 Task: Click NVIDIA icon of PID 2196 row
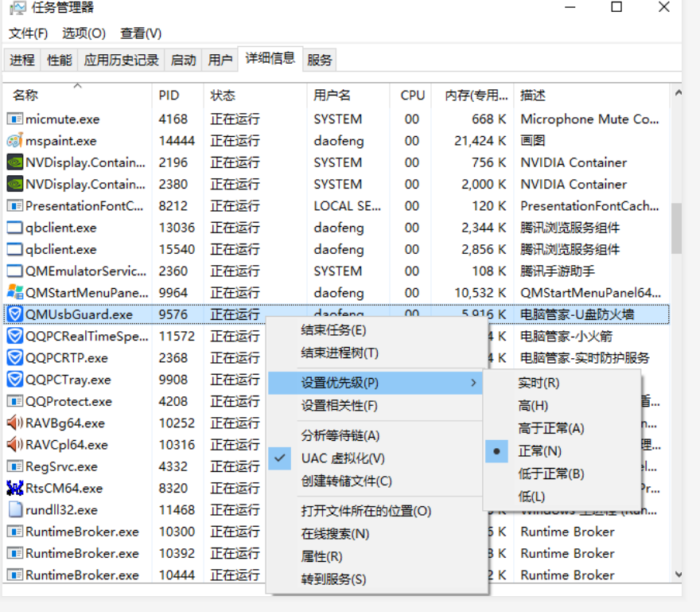pyautogui.click(x=15, y=162)
